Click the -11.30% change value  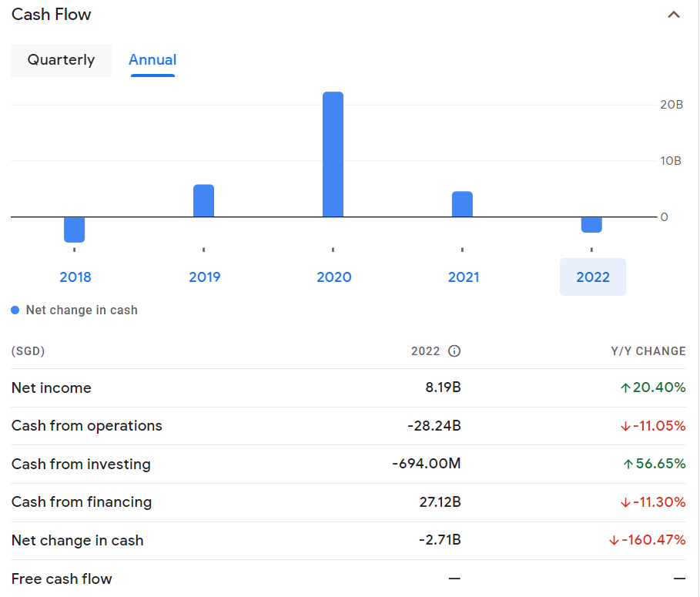pos(653,502)
